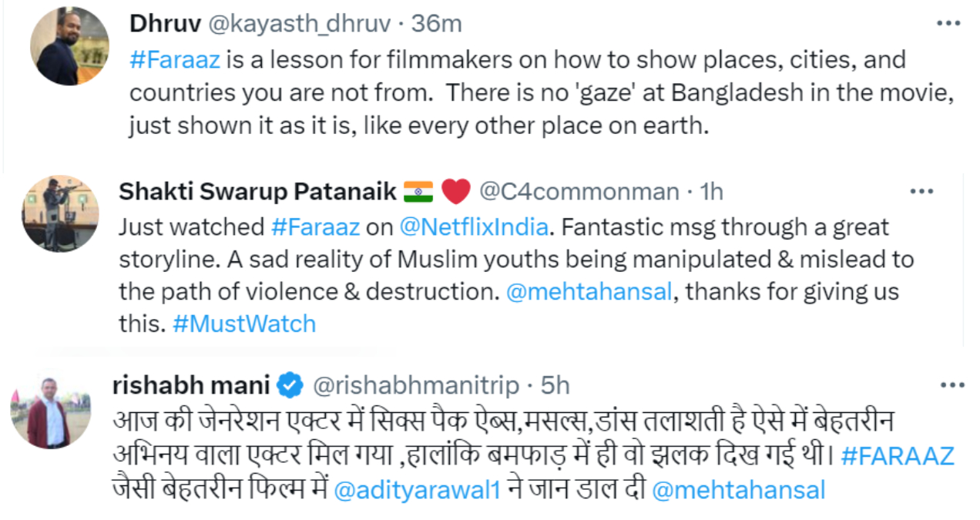Click the 36m timestamp on Dhruv's tweet
This screenshot has height=520, width=980.
pos(437,24)
